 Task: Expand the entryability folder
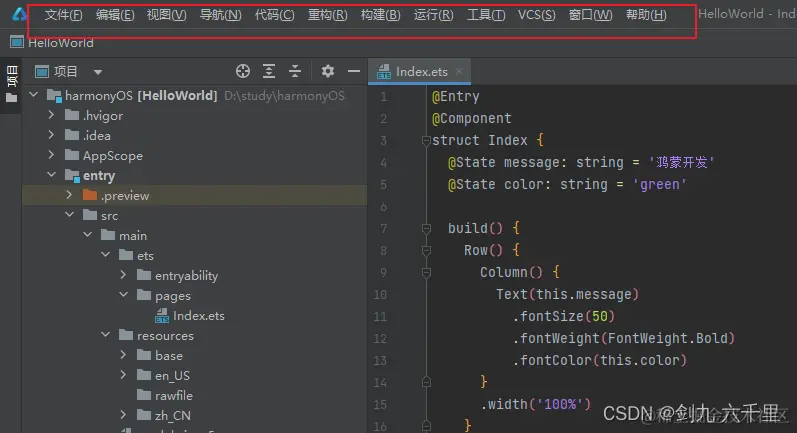[x=124, y=274]
